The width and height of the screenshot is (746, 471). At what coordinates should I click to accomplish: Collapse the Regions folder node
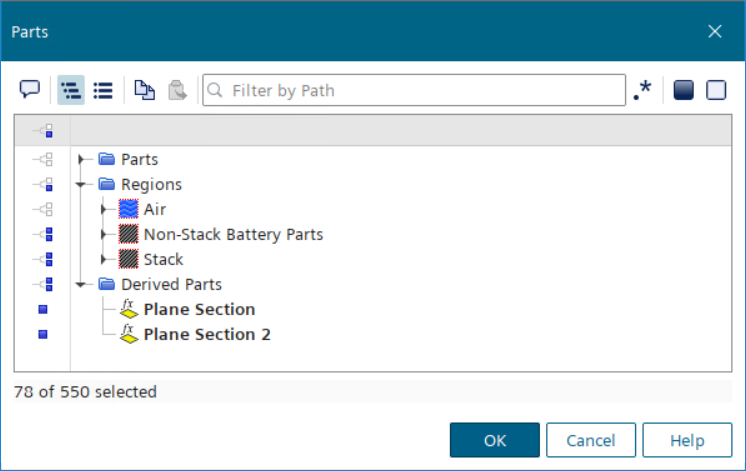[82, 185]
